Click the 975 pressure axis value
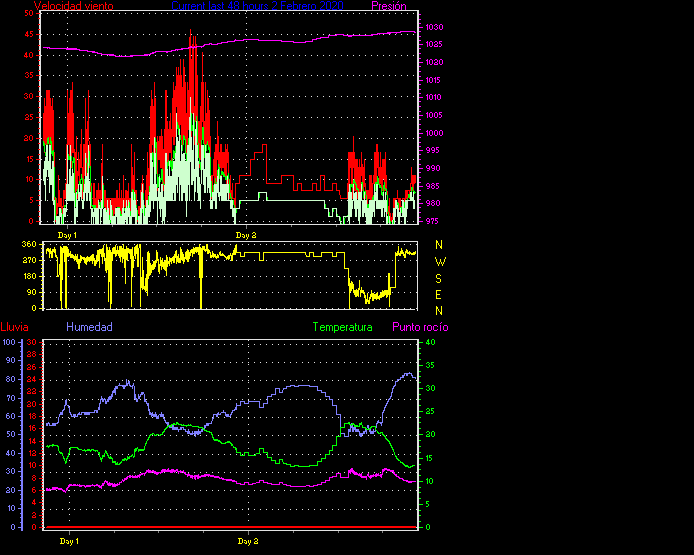Viewport: 694px width, 555px height. [x=433, y=221]
